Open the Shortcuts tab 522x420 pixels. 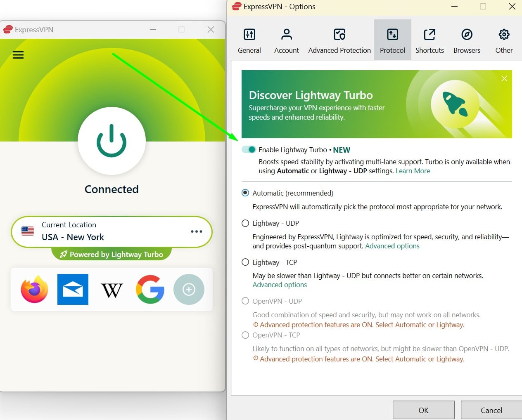429,40
